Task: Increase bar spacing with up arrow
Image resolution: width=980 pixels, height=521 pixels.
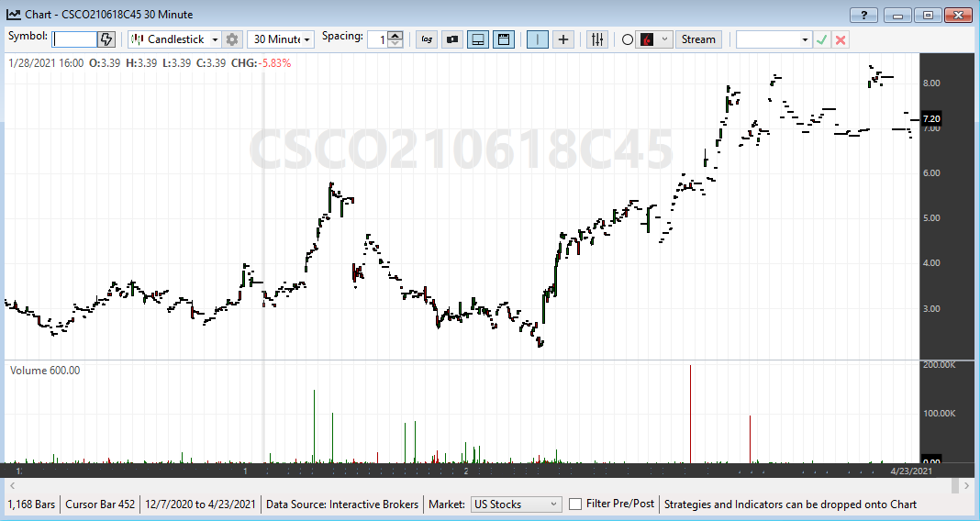Action: click(395, 36)
